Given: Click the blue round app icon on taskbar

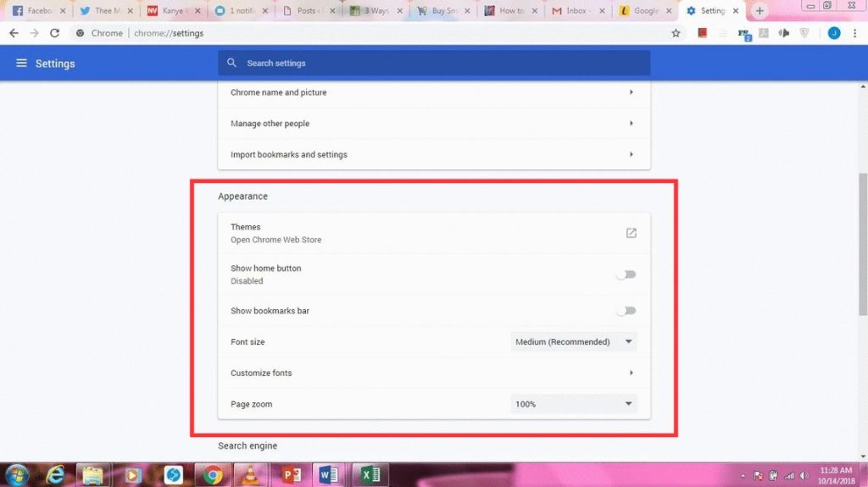Looking at the screenshot, I should coord(173,475).
